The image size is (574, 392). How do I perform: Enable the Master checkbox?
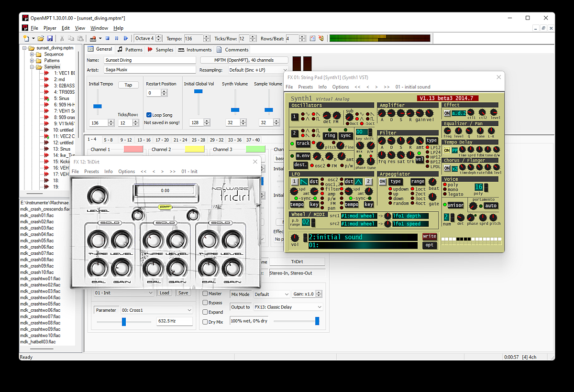pos(205,294)
